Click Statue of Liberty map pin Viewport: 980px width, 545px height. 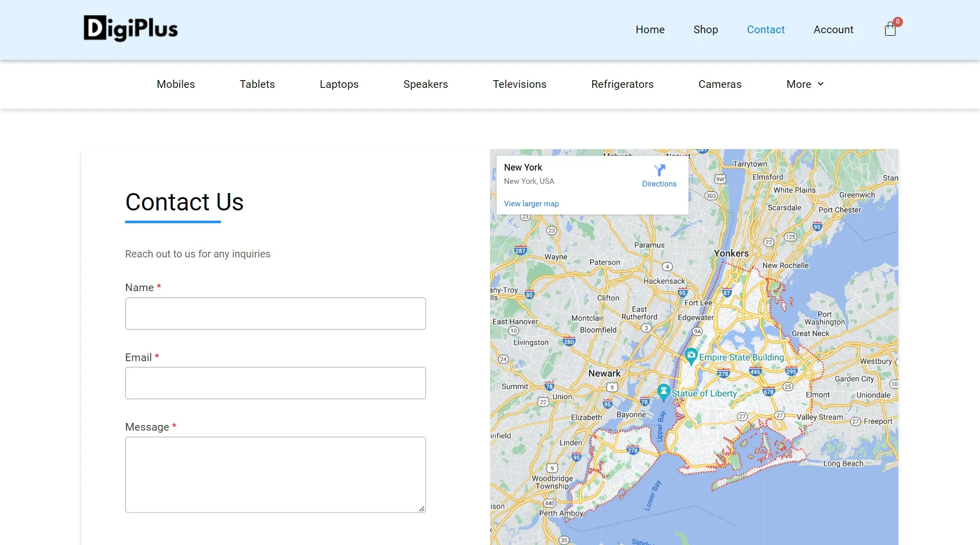664,392
